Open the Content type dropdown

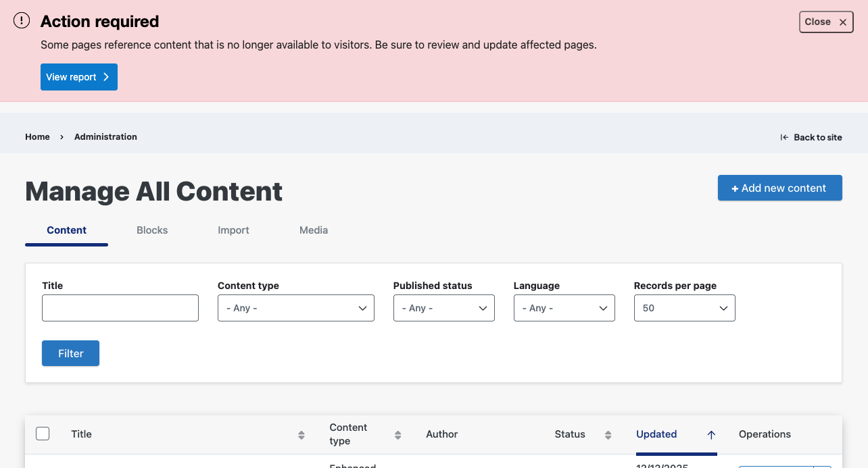[x=295, y=308]
